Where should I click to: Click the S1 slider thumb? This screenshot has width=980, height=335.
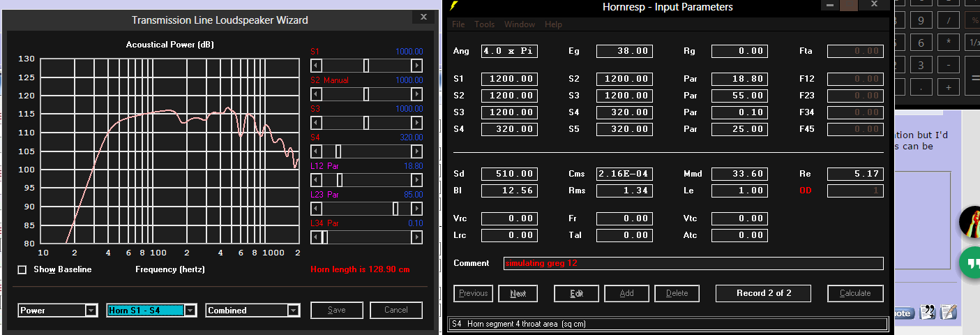coord(366,65)
